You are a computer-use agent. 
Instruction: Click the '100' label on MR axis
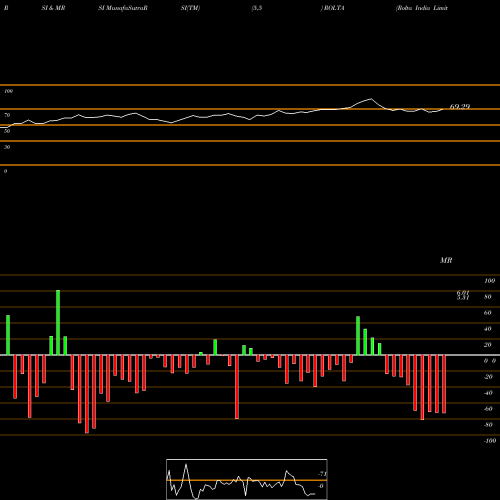(x=489, y=281)
